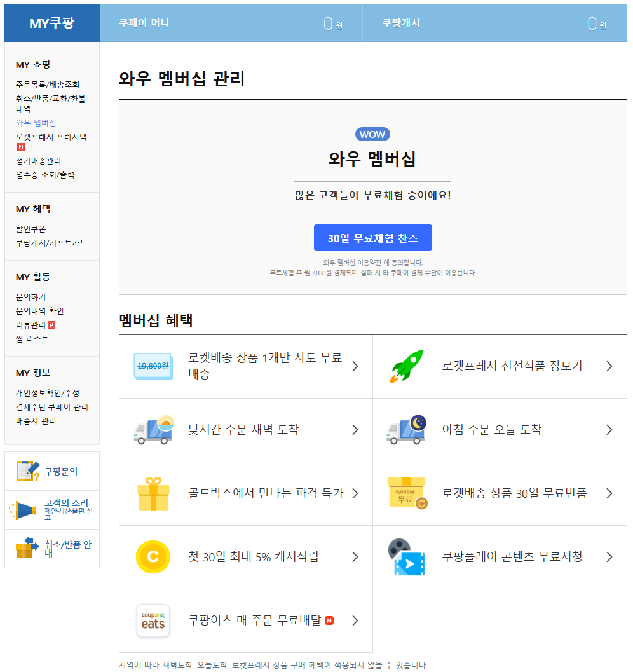This screenshot has width=633, height=672.
Task: Click 골드박스에서 만나는 파격 특가 text
Action: [x=266, y=493]
